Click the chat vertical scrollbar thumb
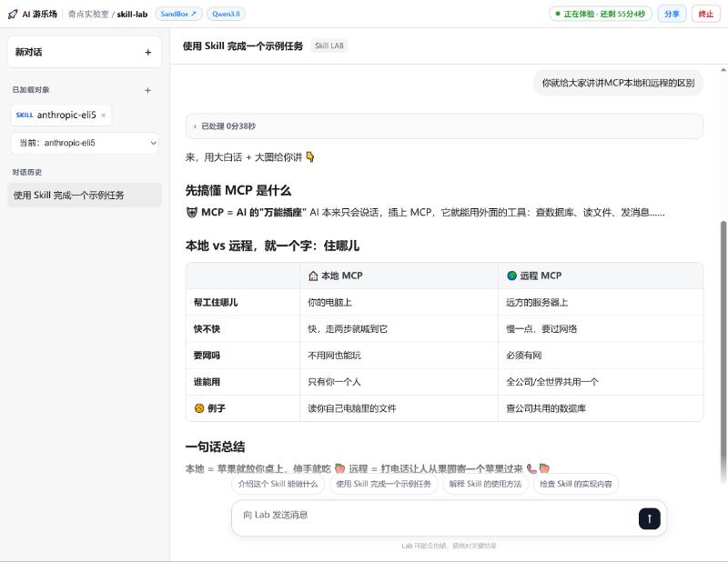 point(723,353)
